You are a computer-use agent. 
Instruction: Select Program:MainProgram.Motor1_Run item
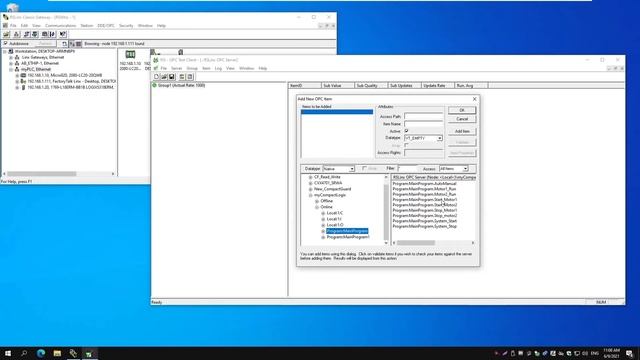pyautogui.click(x=424, y=189)
